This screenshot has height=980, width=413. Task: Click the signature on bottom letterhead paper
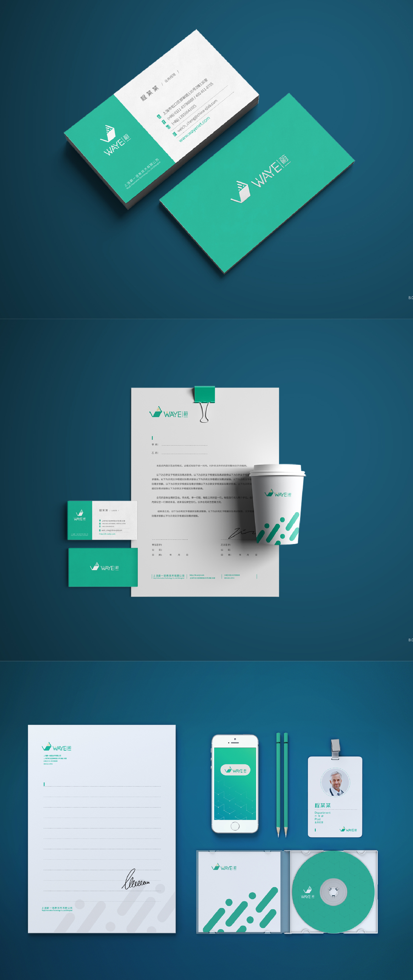[x=135, y=879]
